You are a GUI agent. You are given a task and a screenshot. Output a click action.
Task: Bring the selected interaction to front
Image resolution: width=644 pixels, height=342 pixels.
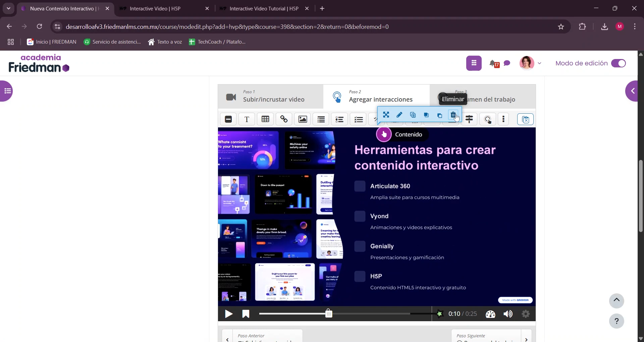coord(426,115)
